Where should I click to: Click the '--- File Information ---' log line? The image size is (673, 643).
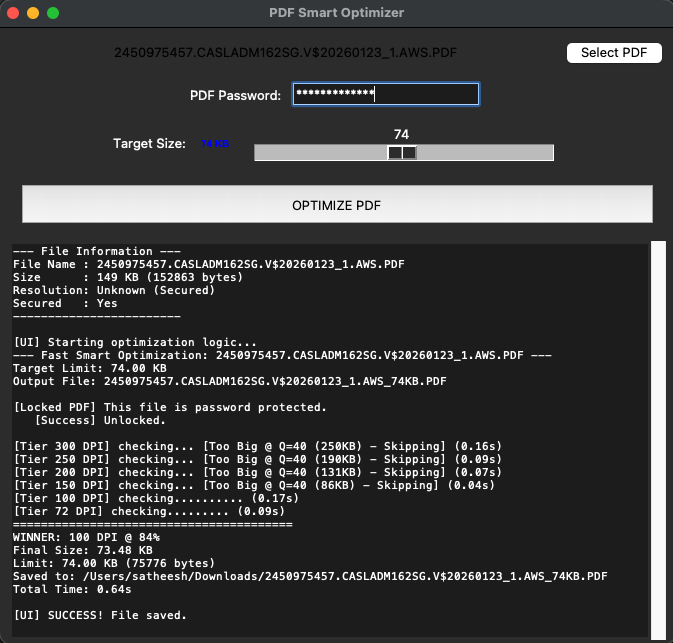click(x=97, y=251)
